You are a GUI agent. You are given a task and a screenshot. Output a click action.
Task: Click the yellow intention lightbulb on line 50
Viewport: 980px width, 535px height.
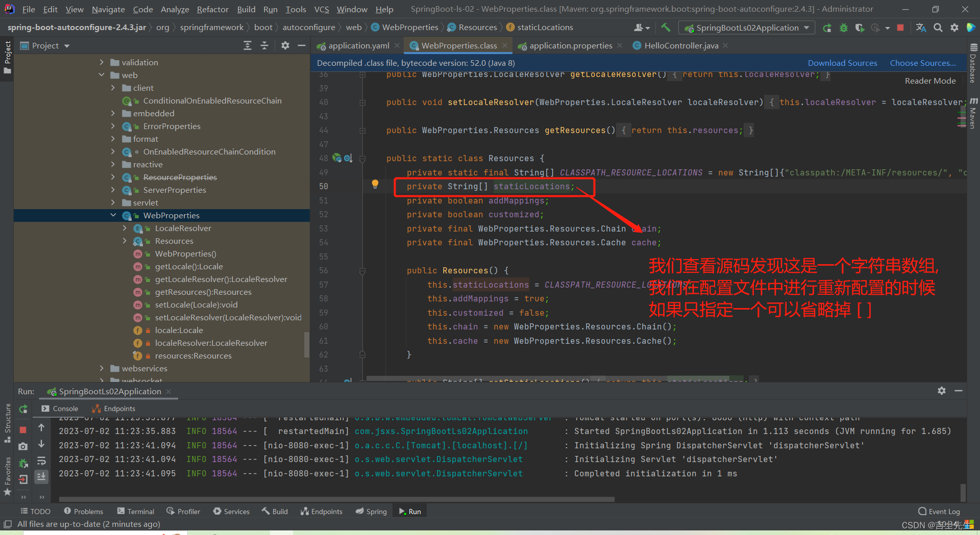click(x=375, y=184)
